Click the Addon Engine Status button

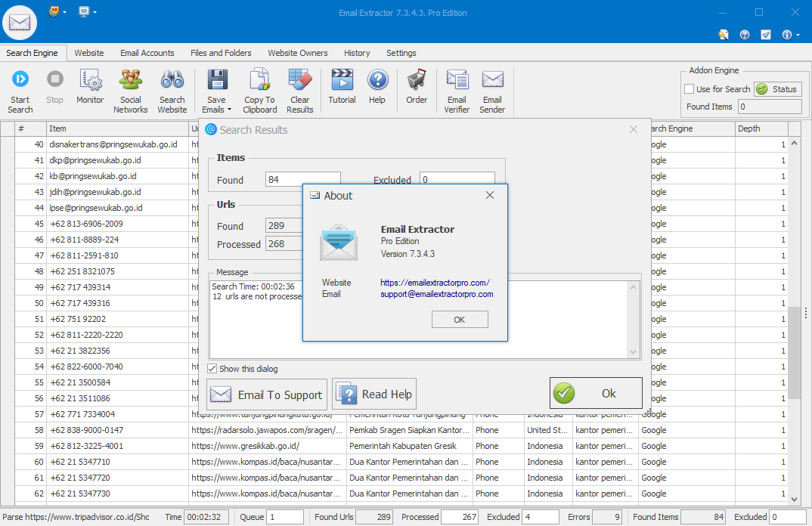pos(778,89)
